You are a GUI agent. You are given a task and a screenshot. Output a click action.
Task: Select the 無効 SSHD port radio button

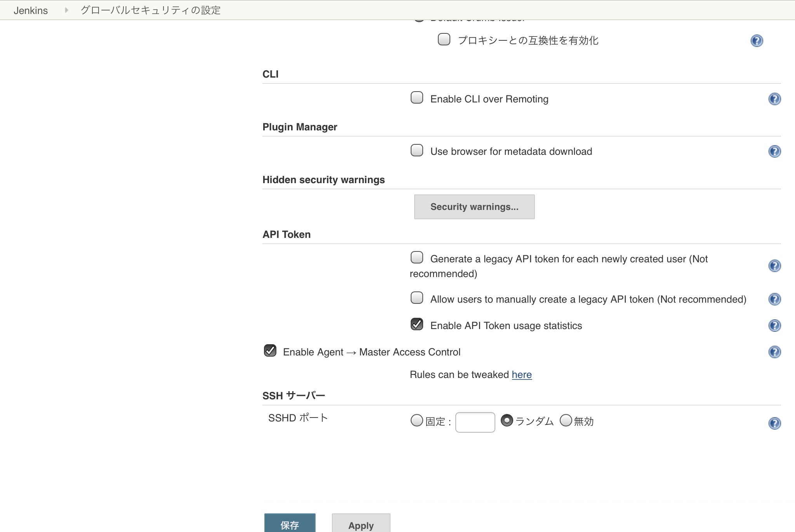click(566, 420)
